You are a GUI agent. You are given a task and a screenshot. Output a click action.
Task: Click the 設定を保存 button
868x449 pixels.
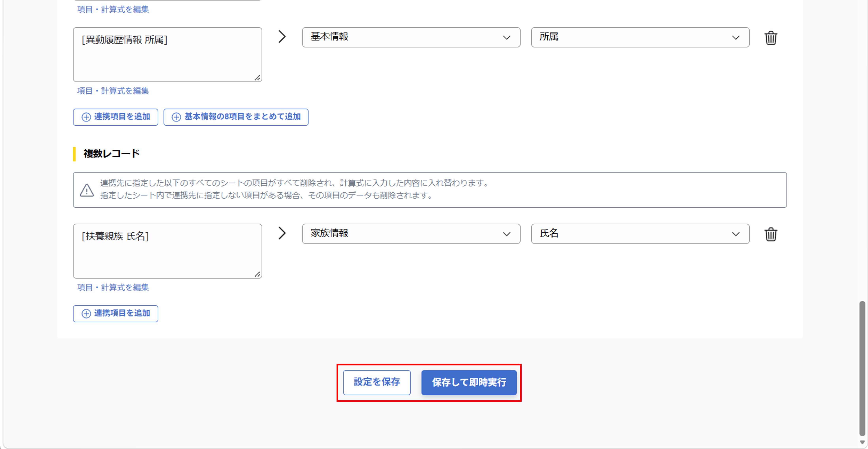(377, 382)
